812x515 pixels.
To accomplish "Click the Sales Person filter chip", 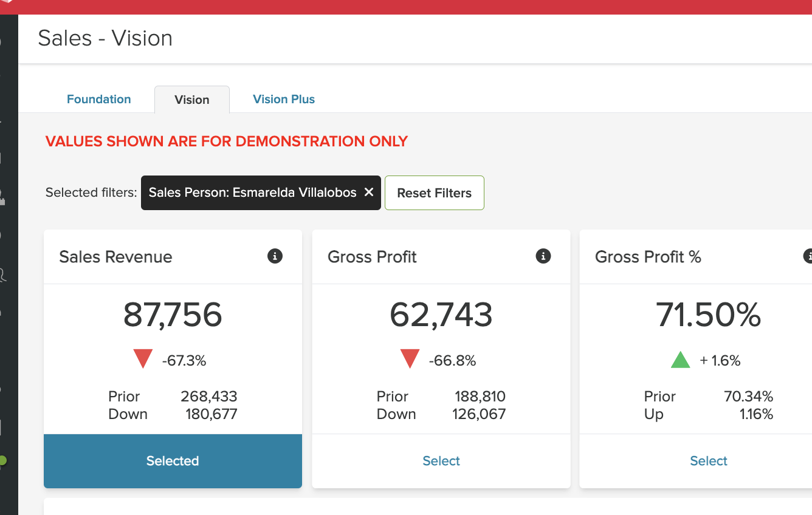I will coord(255,193).
